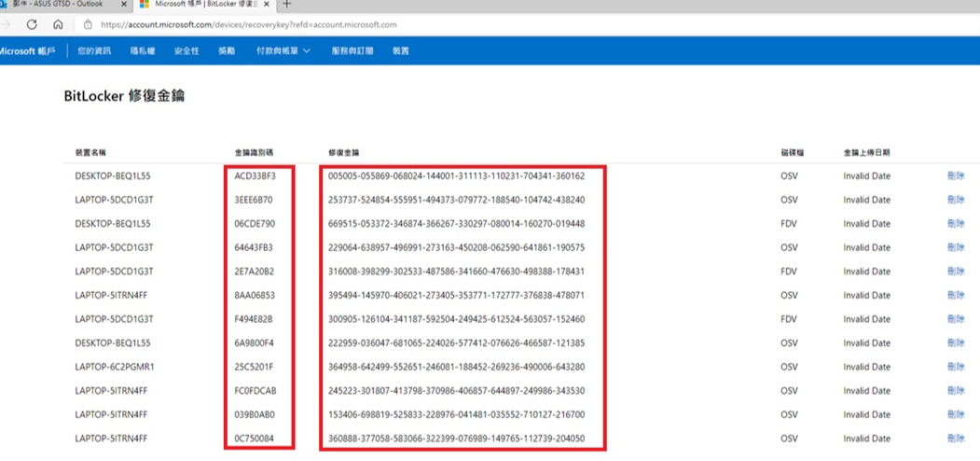The image size is (980, 461).
Task: Open a new tab with plus icon
Action: (287, 4)
